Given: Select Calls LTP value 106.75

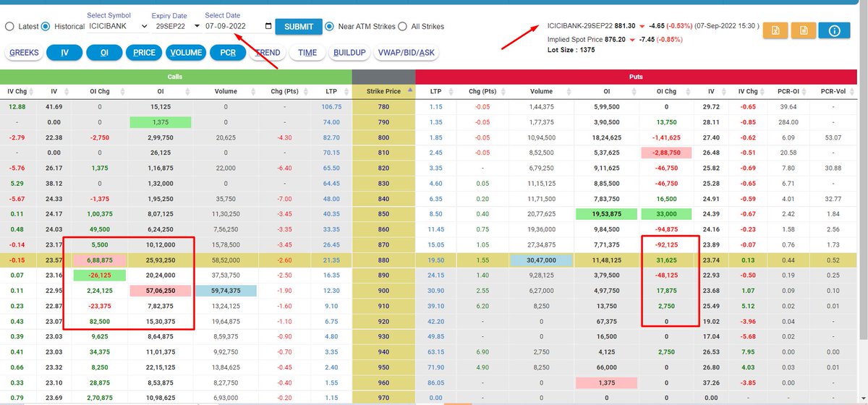Looking at the screenshot, I should tap(331, 106).
